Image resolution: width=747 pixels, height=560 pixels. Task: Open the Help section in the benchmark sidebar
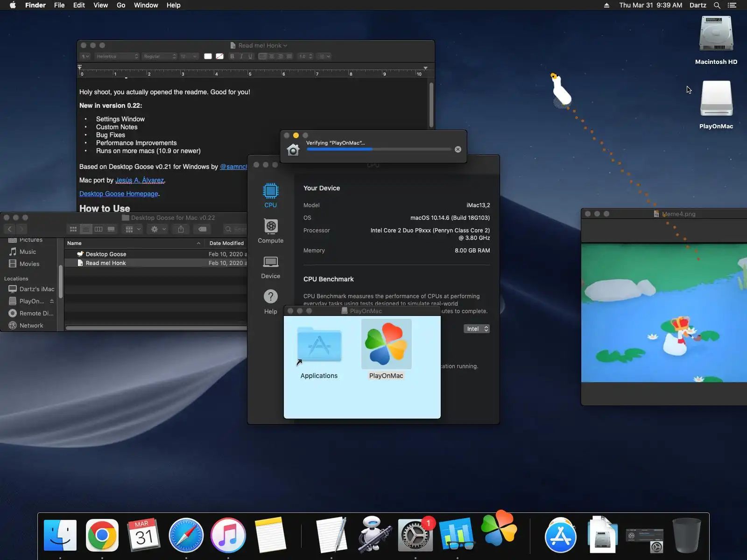tap(270, 302)
